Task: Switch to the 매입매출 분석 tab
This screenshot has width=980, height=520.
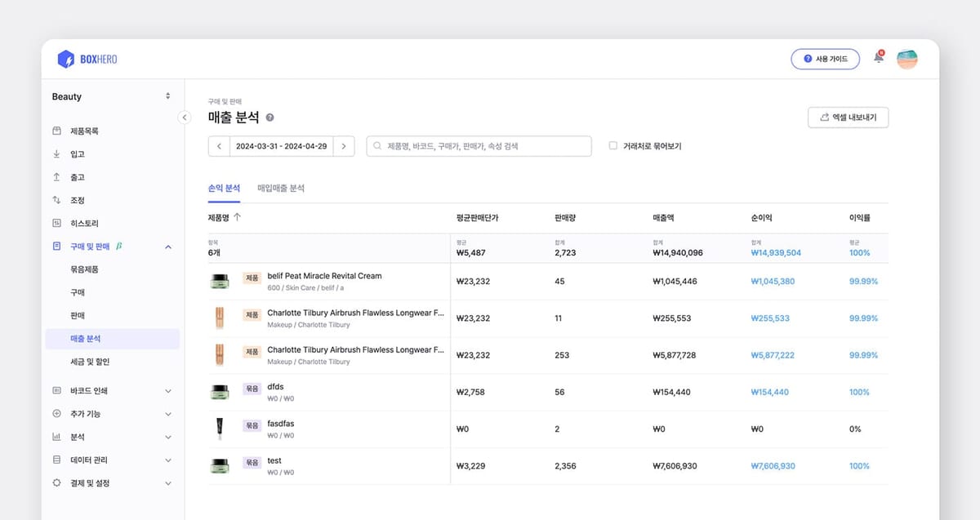Action: (x=280, y=188)
